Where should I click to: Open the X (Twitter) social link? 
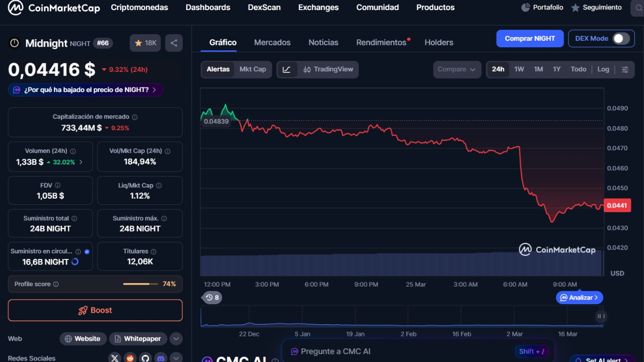(115, 358)
